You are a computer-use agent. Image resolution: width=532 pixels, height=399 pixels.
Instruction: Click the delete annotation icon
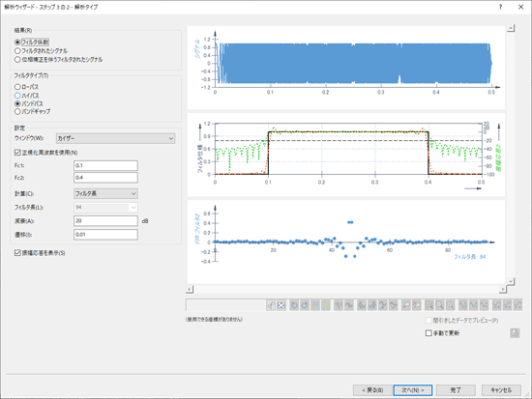(x=416, y=305)
